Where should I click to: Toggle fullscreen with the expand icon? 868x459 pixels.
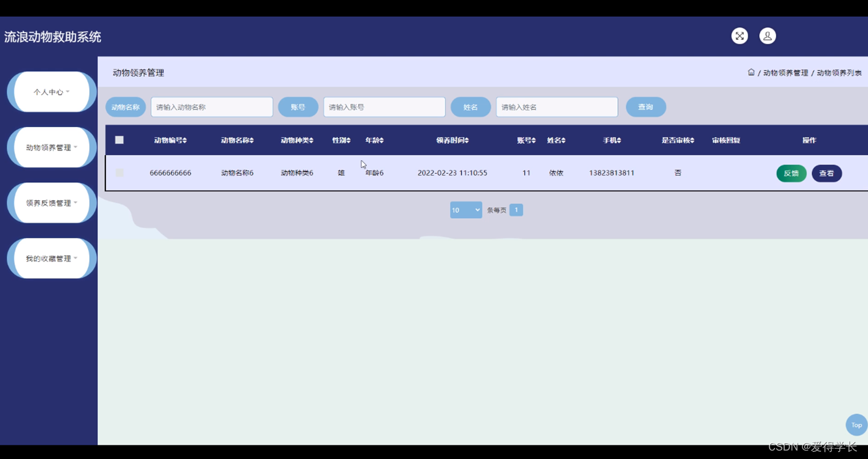tap(739, 36)
